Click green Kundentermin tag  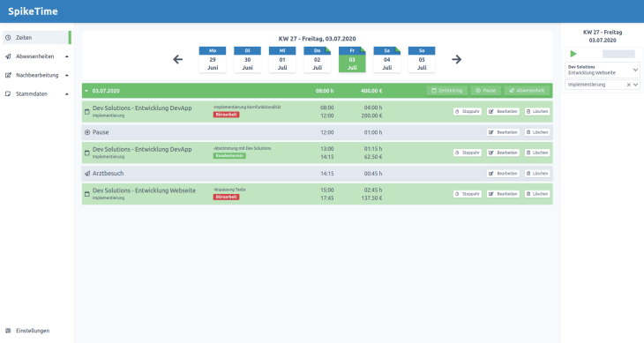[x=229, y=156]
